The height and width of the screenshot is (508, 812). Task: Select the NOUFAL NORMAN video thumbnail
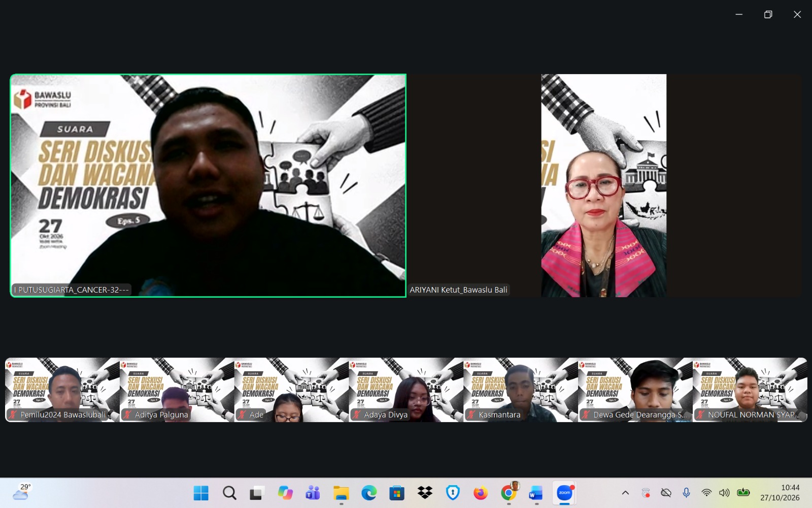[750, 390]
